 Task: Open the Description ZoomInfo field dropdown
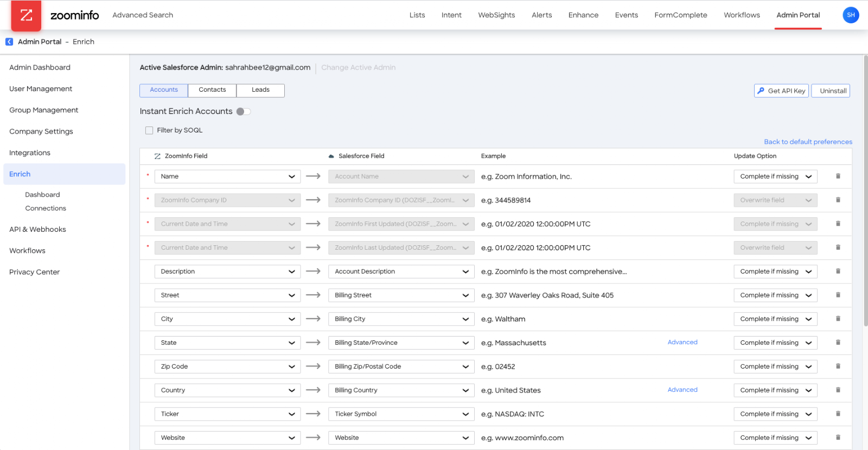(227, 271)
